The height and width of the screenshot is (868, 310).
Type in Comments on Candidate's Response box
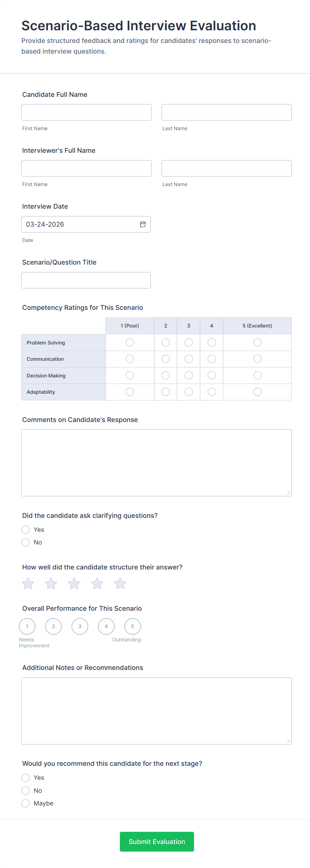[157, 463]
